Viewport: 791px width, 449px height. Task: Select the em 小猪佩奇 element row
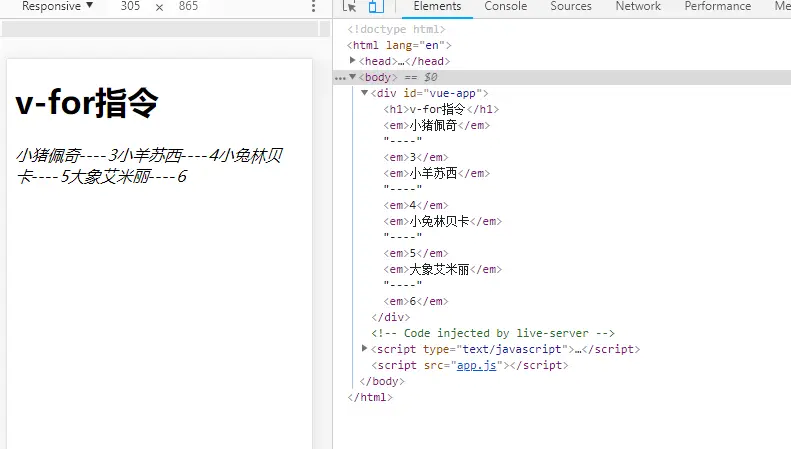pyautogui.click(x=436, y=125)
